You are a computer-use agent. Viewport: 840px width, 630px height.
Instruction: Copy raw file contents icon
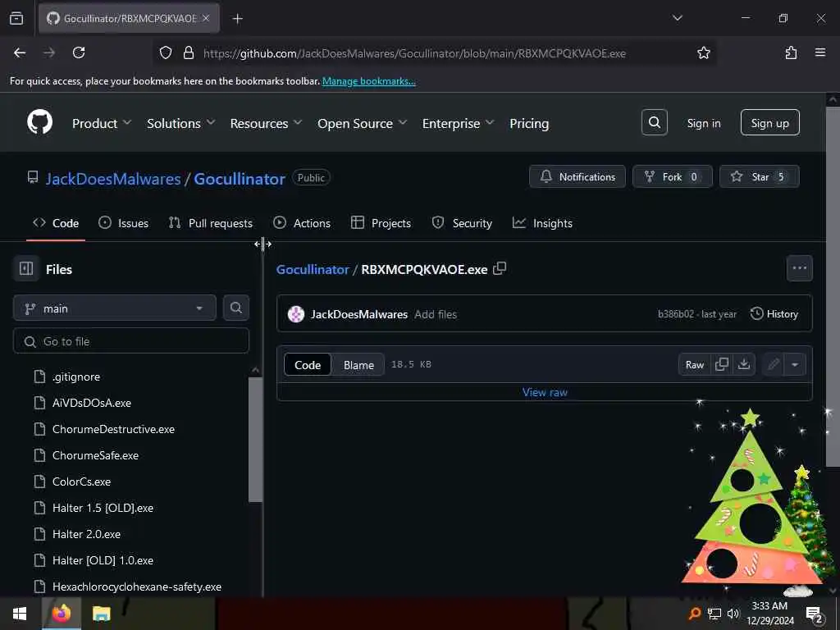point(722,365)
